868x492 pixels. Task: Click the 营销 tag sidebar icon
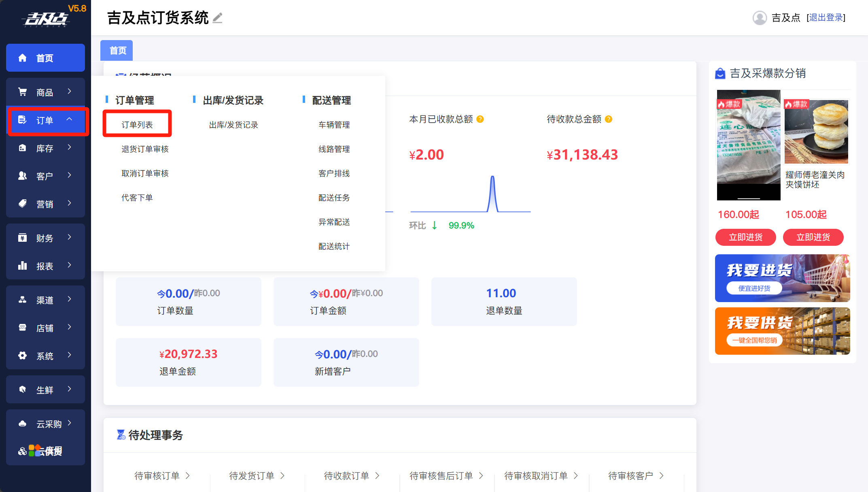tap(23, 204)
